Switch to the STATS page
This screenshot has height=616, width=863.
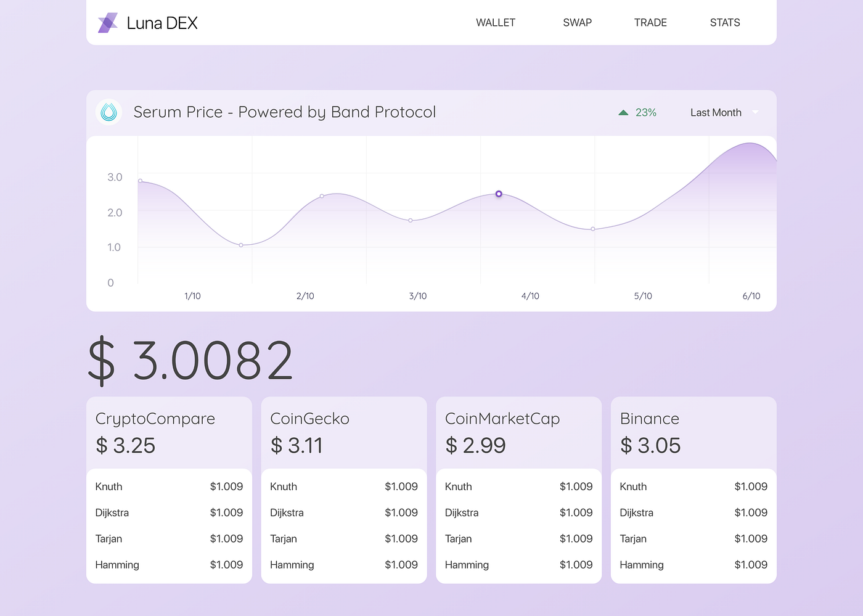tap(725, 22)
